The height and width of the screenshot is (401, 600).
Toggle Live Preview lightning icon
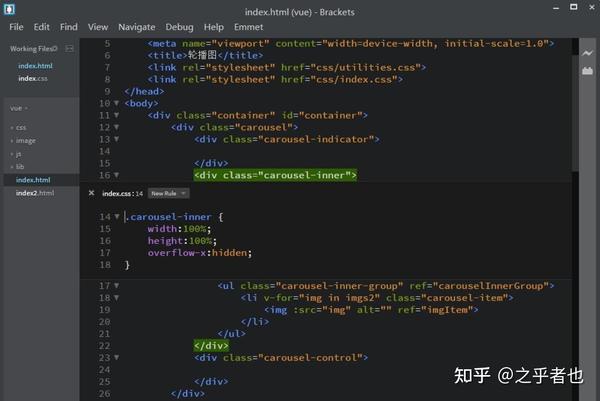click(x=587, y=53)
